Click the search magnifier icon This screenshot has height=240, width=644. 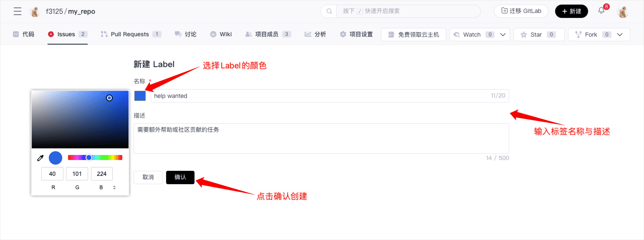329,11
